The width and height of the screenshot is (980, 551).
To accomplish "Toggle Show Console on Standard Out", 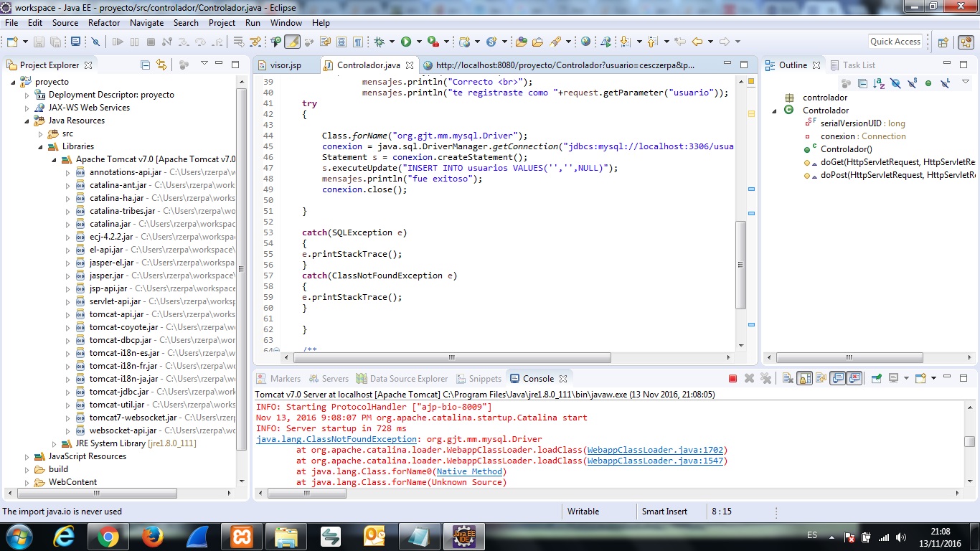I will [838, 378].
